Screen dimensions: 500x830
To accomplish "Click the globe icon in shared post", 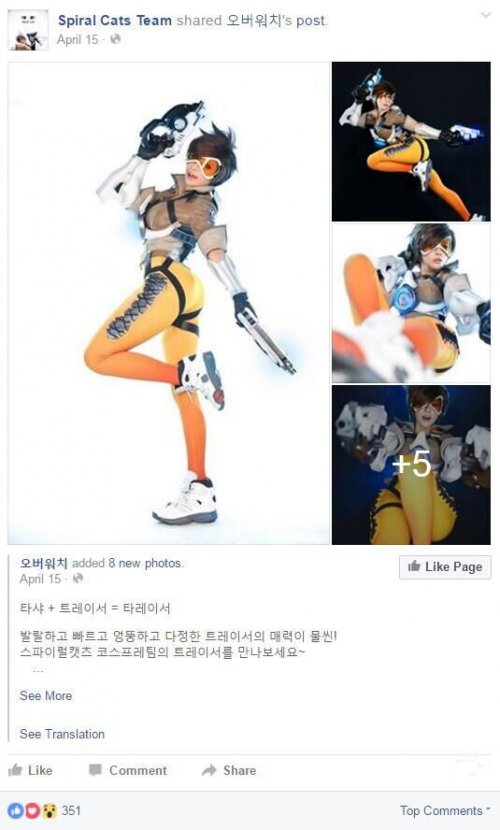I will pos(78,578).
